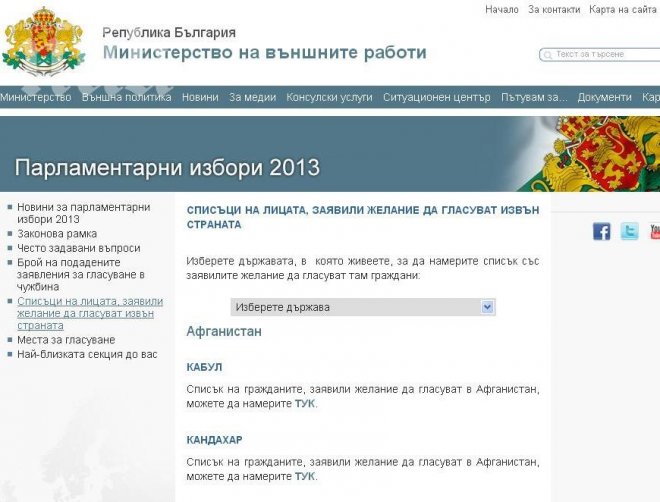Open 'Брой на подадените заявления' sidebar link
This screenshot has height=502, width=660.
81,274
